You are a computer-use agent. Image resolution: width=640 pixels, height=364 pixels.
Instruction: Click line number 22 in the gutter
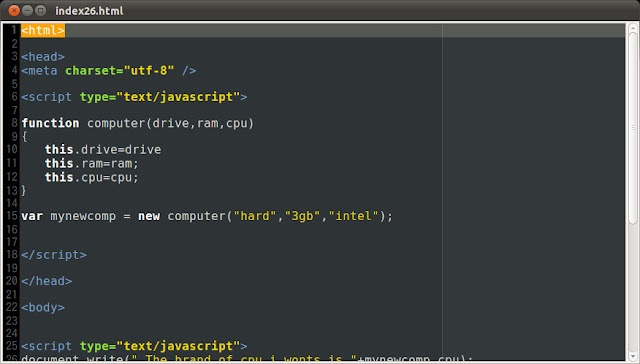[x=12, y=307]
